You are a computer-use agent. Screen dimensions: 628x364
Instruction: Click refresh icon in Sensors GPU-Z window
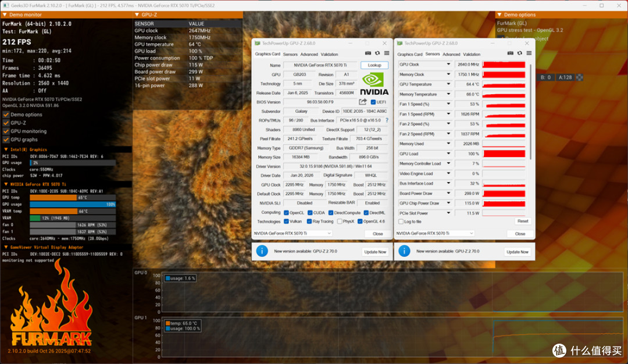[x=520, y=53]
